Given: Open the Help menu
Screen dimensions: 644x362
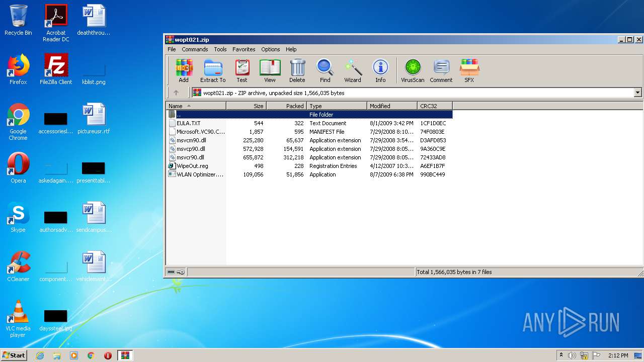Looking at the screenshot, I should coord(291,49).
